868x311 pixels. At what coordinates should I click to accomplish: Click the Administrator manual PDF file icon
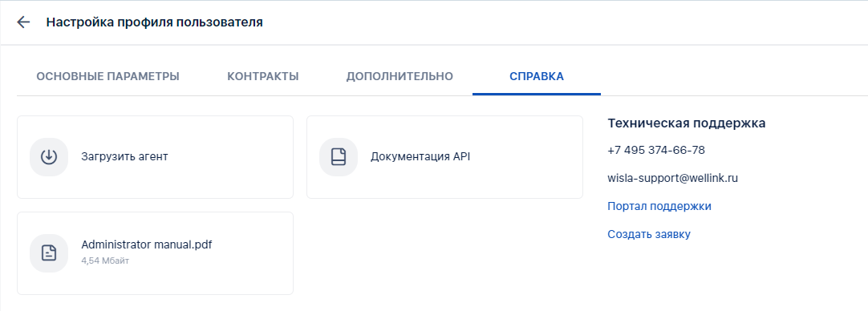click(x=49, y=253)
